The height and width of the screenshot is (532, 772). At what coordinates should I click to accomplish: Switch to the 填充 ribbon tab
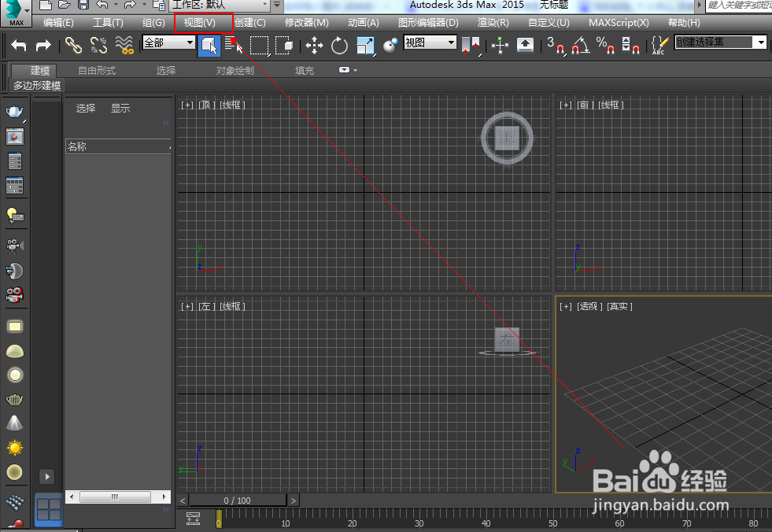pyautogui.click(x=305, y=71)
